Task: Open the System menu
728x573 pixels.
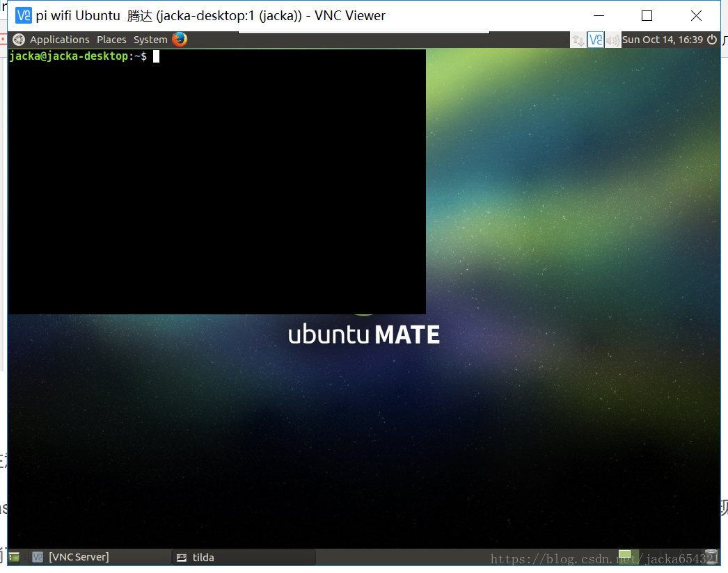Action: point(150,40)
